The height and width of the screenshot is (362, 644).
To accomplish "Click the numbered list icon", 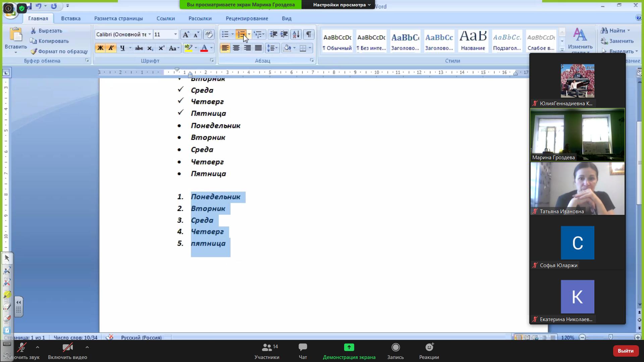I will tap(241, 34).
